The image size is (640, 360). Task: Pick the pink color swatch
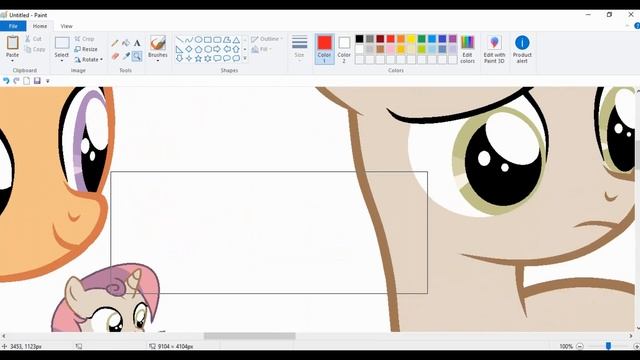(x=391, y=49)
